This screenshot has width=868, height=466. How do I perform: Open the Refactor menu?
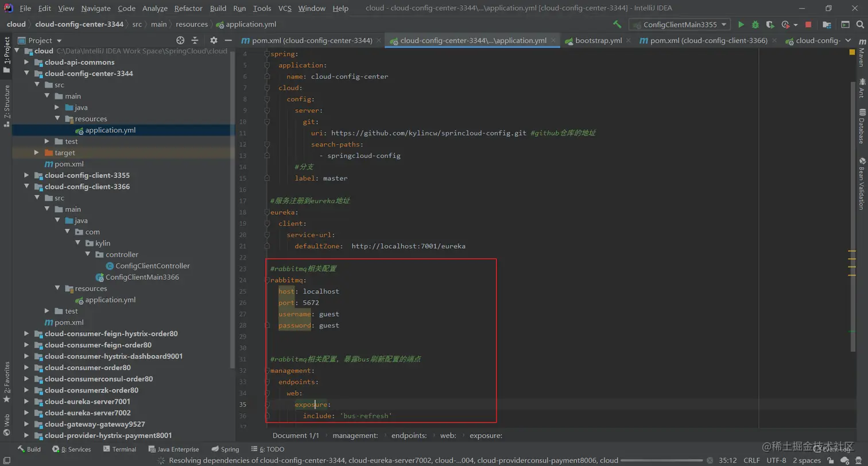pyautogui.click(x=188, y=9)
